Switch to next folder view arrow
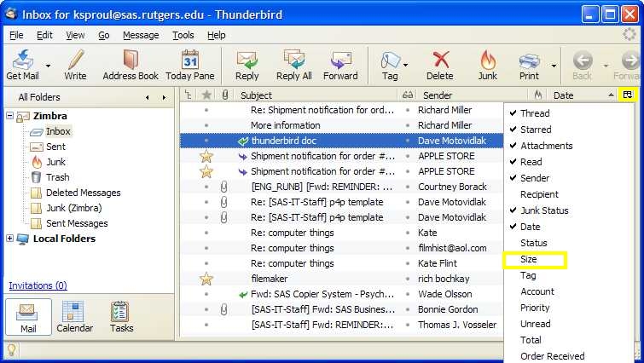The height and width of the screenshot is (363, 644). point(164,98)
